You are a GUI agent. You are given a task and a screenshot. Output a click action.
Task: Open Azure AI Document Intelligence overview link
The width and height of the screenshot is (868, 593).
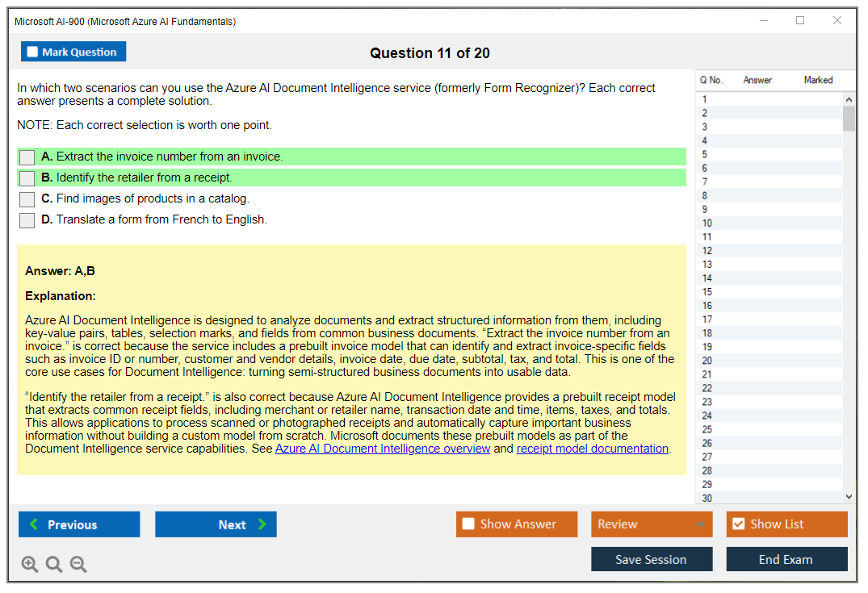(x=383, y=449)
